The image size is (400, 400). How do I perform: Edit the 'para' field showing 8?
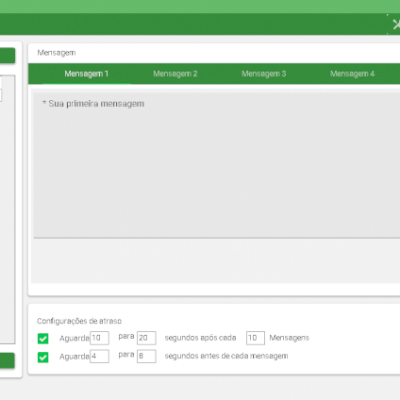point(147,356)
